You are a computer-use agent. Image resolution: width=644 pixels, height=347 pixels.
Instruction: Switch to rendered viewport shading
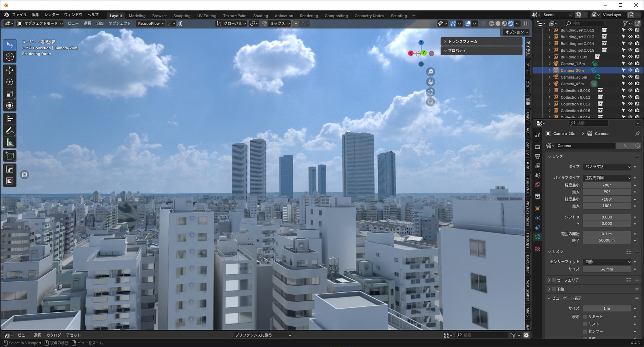coord(511,23)
